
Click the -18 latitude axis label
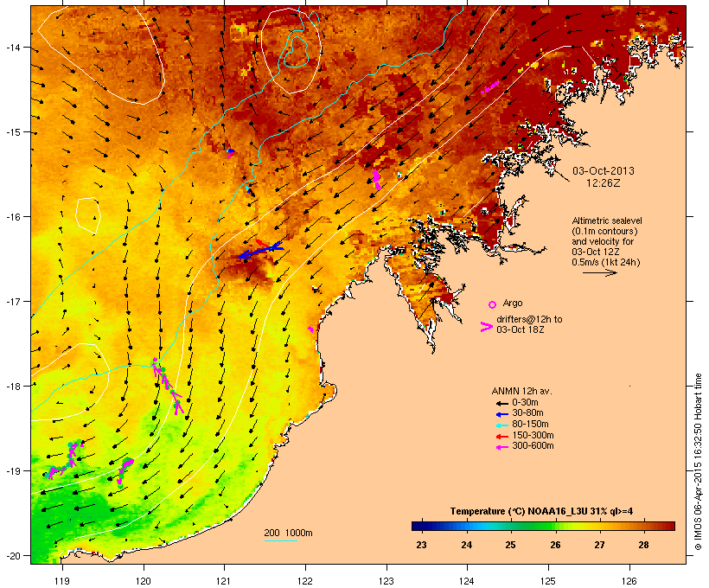12,386
